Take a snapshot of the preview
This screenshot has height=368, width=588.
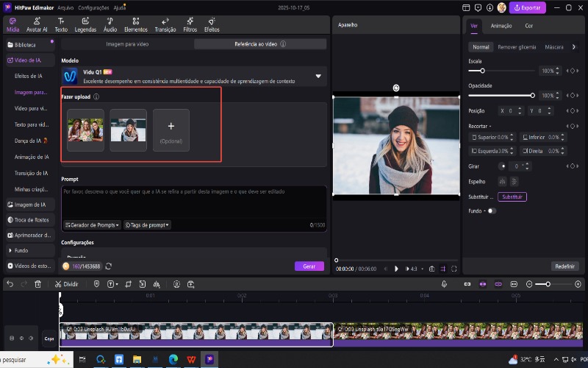click(431, 269)
